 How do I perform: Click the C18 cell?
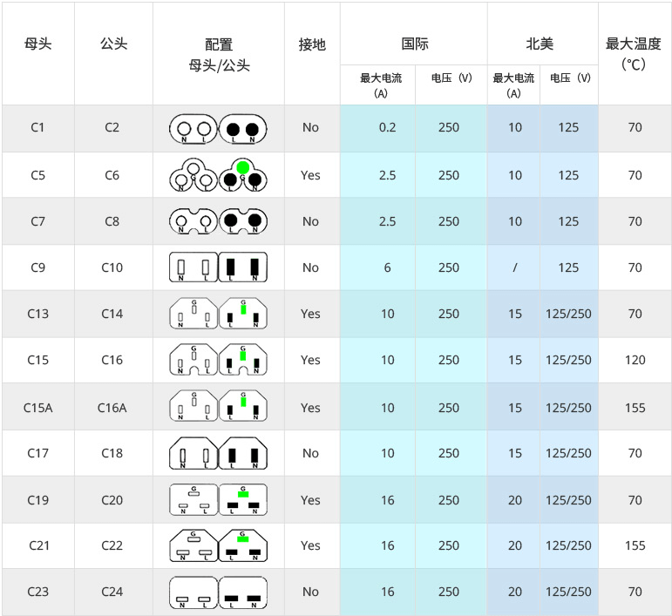(x=112, y=453)
